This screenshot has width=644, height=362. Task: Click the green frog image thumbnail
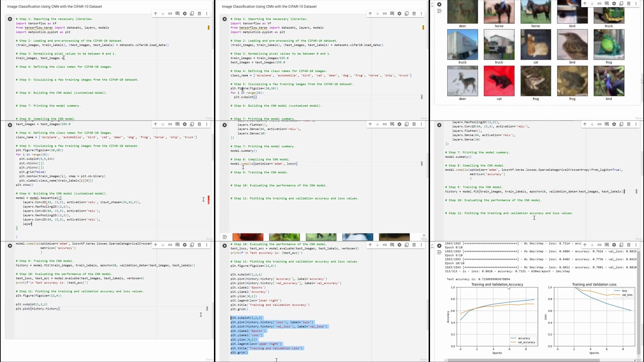point(609,44)
